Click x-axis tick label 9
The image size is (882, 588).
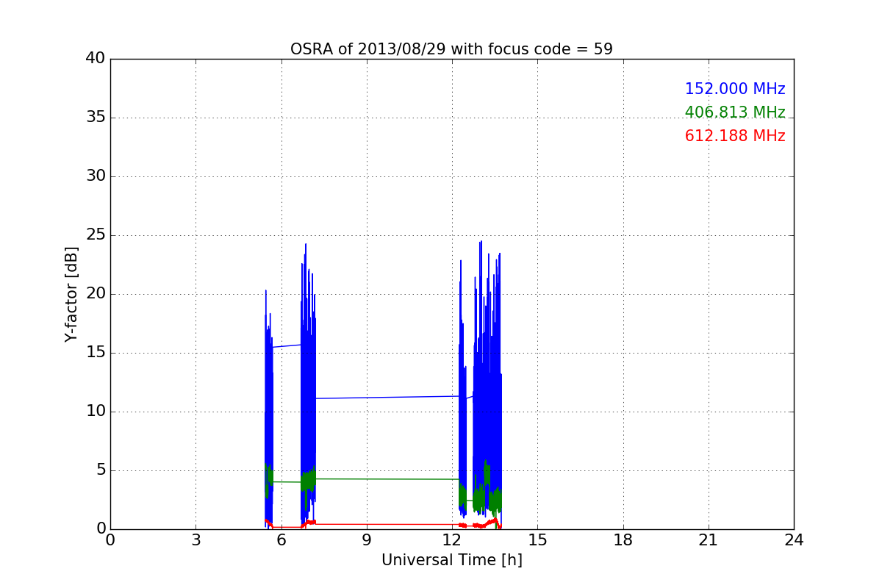pos(367,540)
